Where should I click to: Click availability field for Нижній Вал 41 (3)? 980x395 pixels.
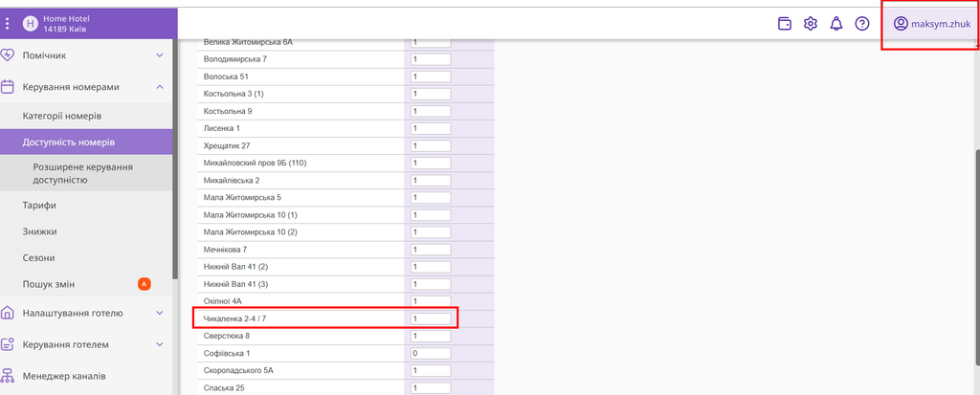click(431, 284)
